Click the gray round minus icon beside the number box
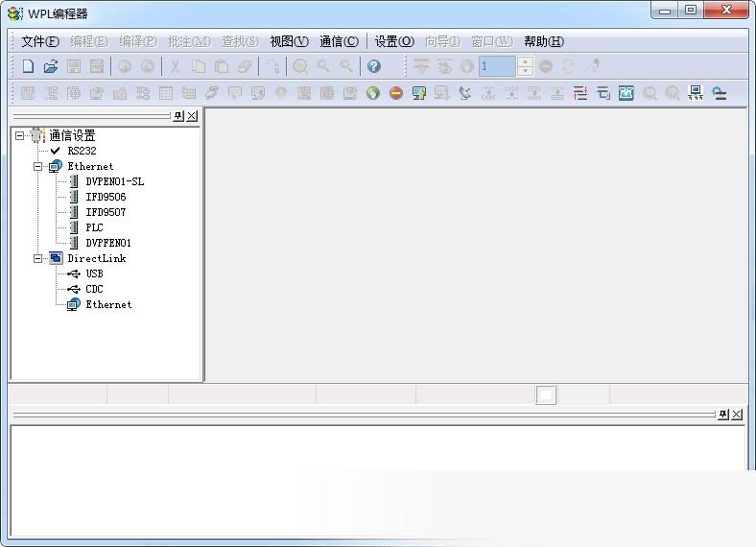Screen dimensions: 756x547 [x=546, y=66]
